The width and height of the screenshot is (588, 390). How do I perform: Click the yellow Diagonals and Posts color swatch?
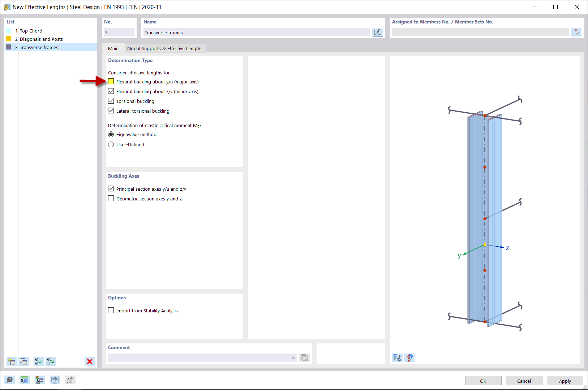point(8,39)
